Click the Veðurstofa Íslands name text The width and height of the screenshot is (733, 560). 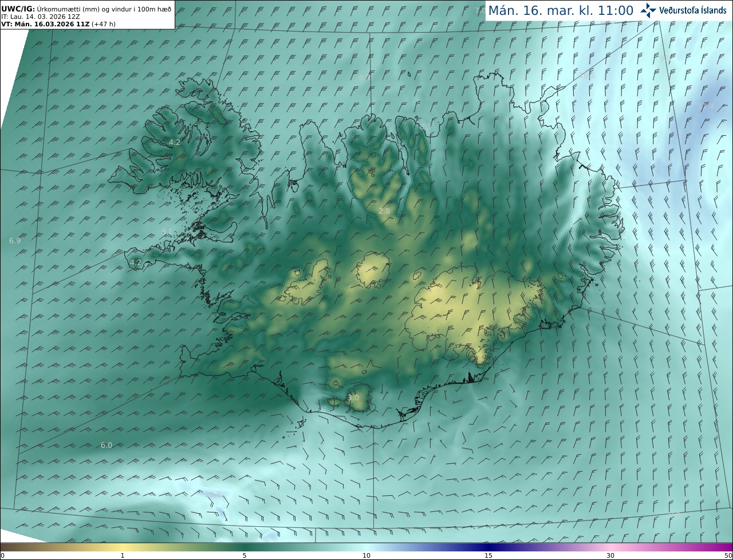(x=692, y=10)
